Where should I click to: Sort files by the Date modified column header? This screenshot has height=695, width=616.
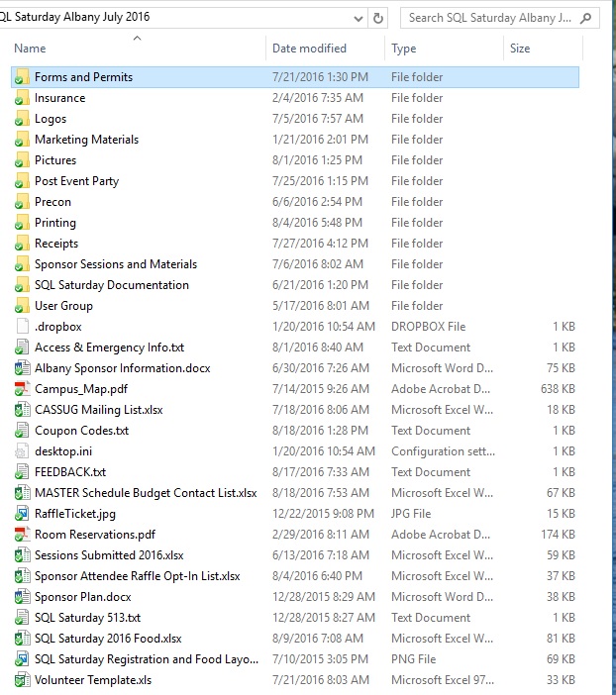309,48
